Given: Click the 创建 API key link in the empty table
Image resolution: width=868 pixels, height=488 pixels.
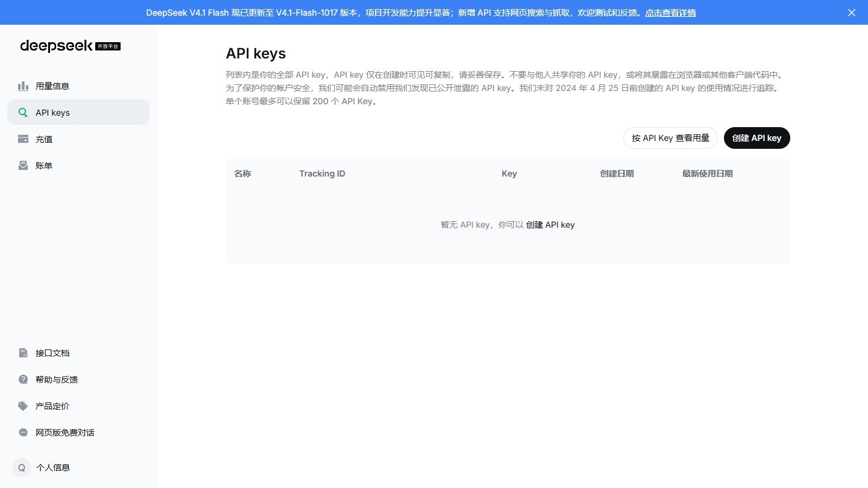Looking at the screenshot, I should 550,225.
